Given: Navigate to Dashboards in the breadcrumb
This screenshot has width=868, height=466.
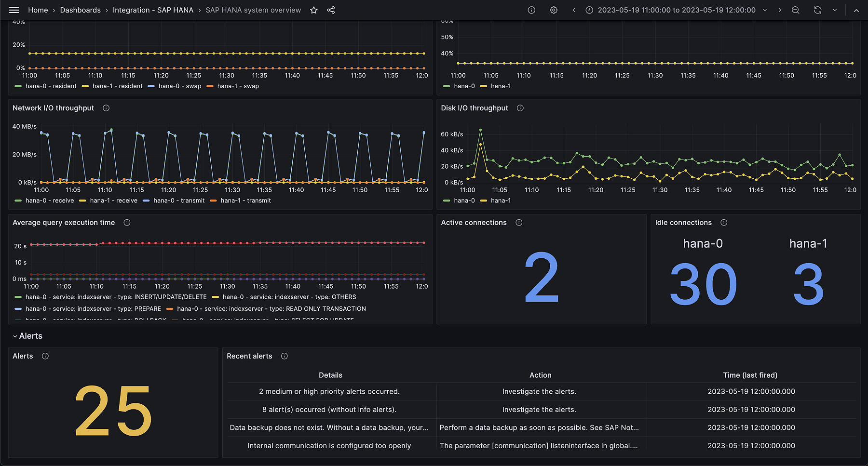Looking at the screenshot, I should (x=80, y=10).
